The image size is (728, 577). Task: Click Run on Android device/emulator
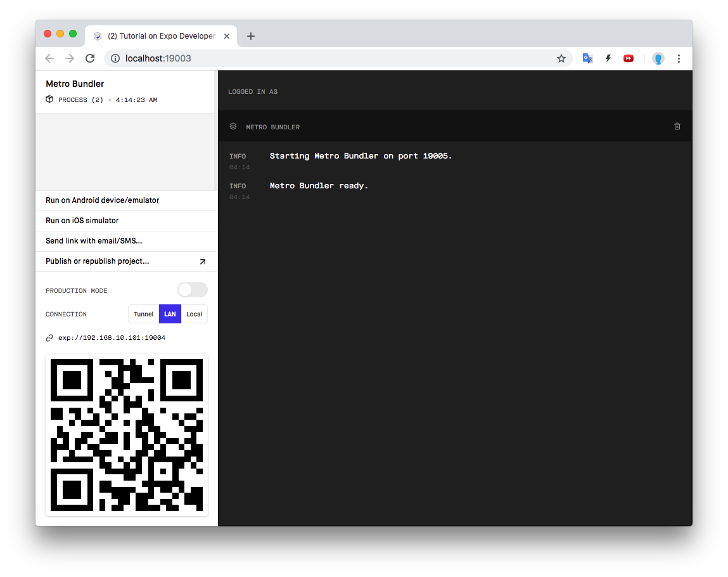coord(103,200)
